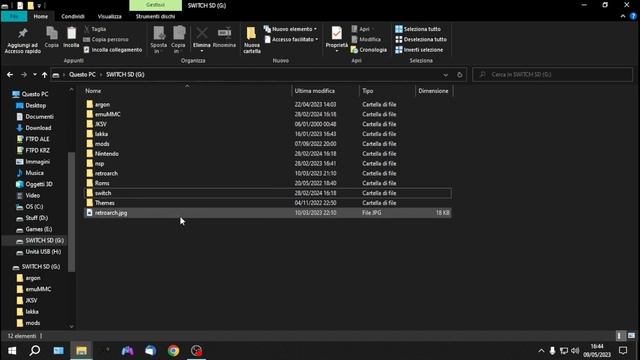Image resolution: width=640 pixels, height=360 pixels.
Task: Select the Themes folder row
Action: [x=268, y=203]
